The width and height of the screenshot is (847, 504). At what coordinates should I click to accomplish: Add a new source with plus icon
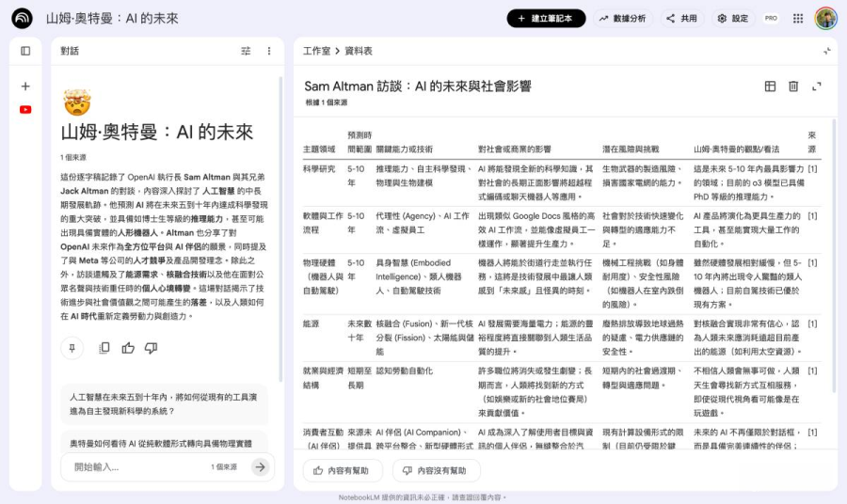coord(25,87)
